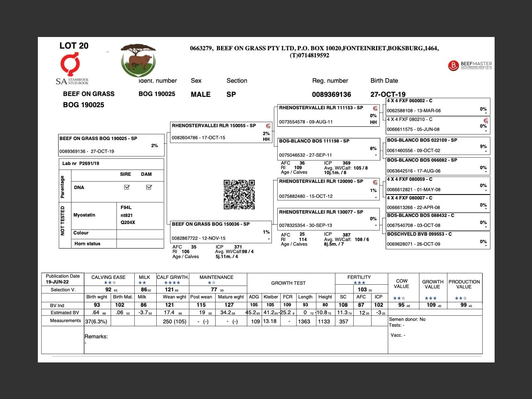Select the dam entry Beef on Grass BOG 150036
Image resolution: width=532 pixels, height=399 pixels.
point(211,224)
